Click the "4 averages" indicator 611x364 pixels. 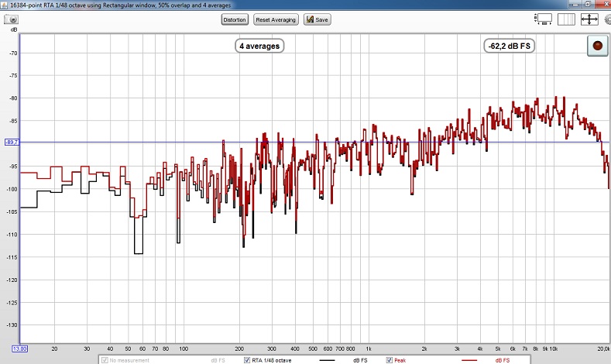pyautogui.click(x=259, y=46)
